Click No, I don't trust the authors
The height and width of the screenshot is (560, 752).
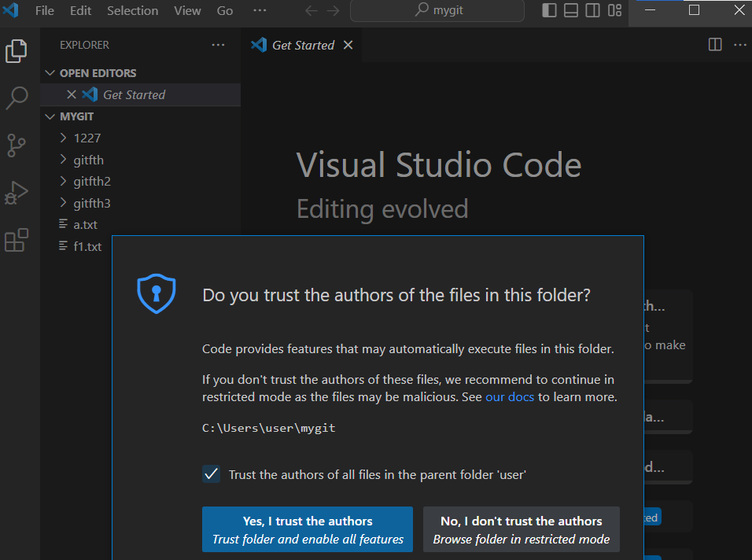522,529
